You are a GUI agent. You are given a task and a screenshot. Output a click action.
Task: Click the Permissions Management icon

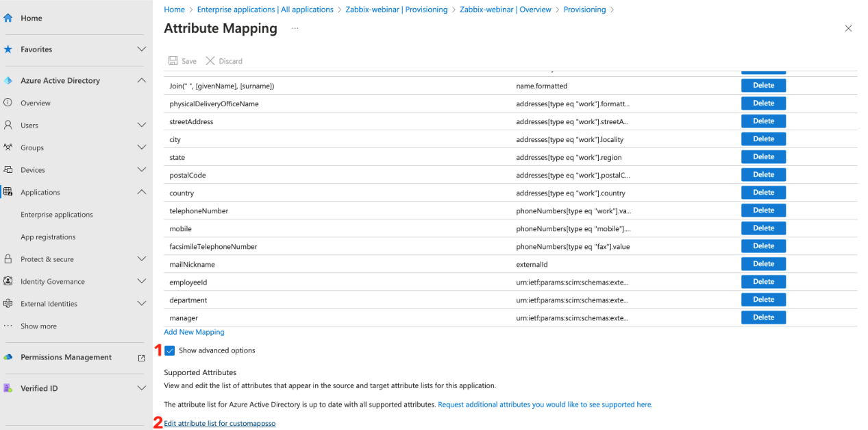tap(8, 357)
